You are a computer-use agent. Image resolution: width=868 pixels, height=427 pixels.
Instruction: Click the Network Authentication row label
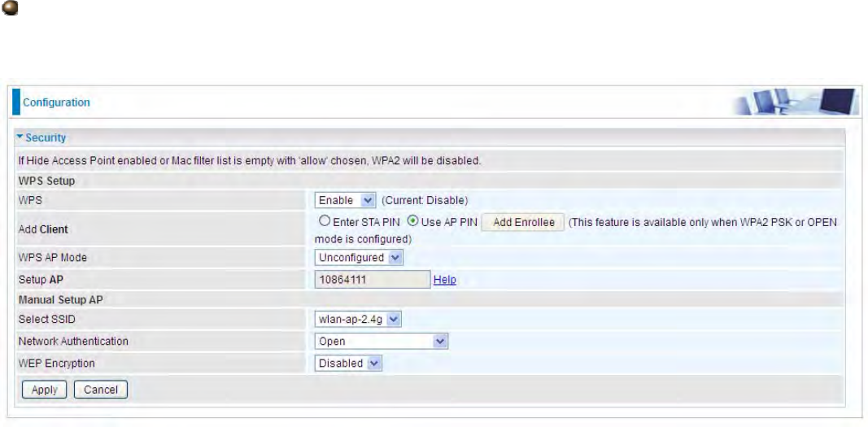tap(73, 342)
